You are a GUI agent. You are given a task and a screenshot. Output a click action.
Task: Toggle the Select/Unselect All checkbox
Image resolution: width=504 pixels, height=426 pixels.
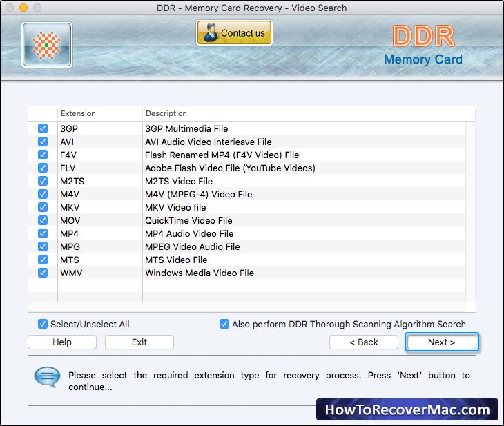click(x=43, y=324)
